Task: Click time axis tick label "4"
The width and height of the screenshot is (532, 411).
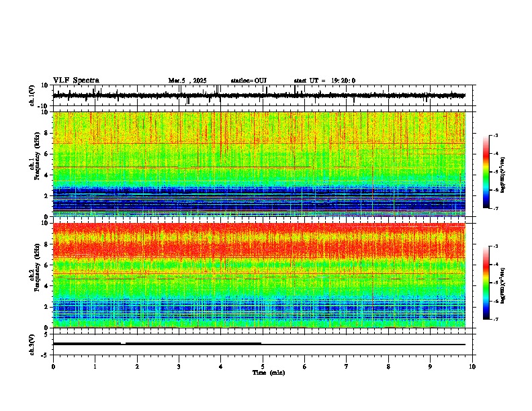Action: click(221, 367)
